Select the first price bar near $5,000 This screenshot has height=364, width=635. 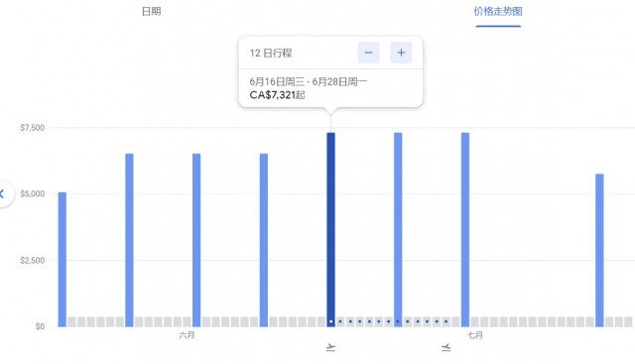click(x=62, y=260)
